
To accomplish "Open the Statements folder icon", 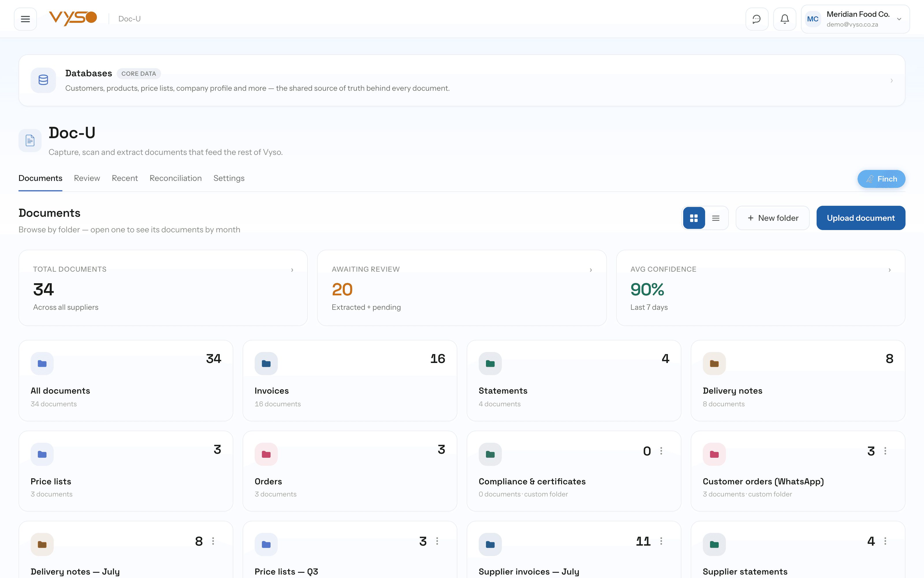I will (x=490, y=364).
